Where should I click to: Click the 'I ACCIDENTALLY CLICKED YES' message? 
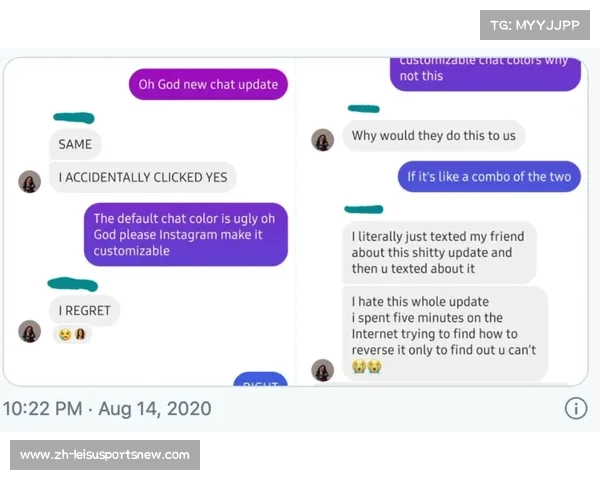143,177
